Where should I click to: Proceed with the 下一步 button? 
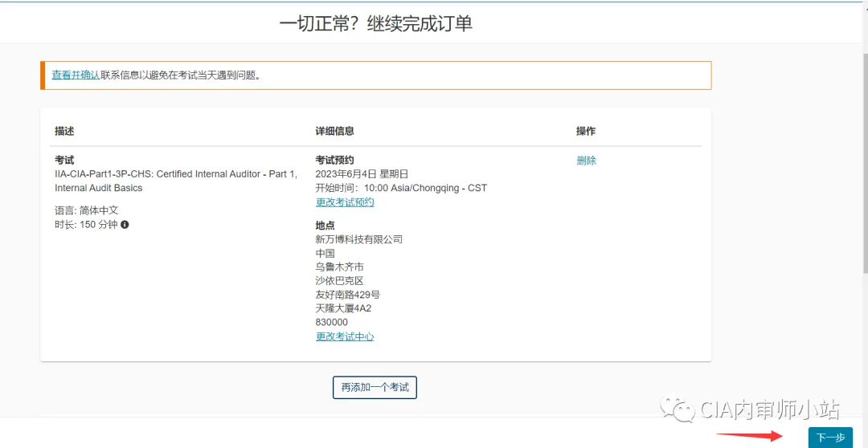(x=830, y=438)
